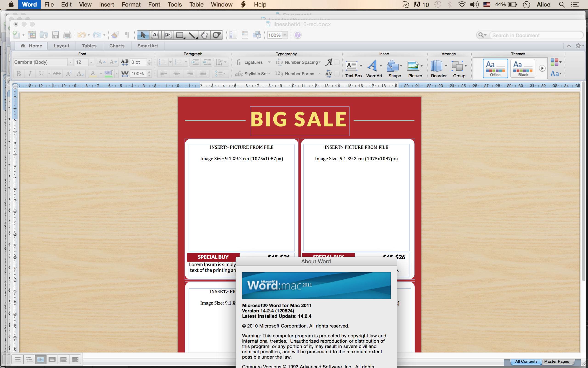Click the Print icon
588x368 pixels.
pyautogui.click(x=67, y=35)
